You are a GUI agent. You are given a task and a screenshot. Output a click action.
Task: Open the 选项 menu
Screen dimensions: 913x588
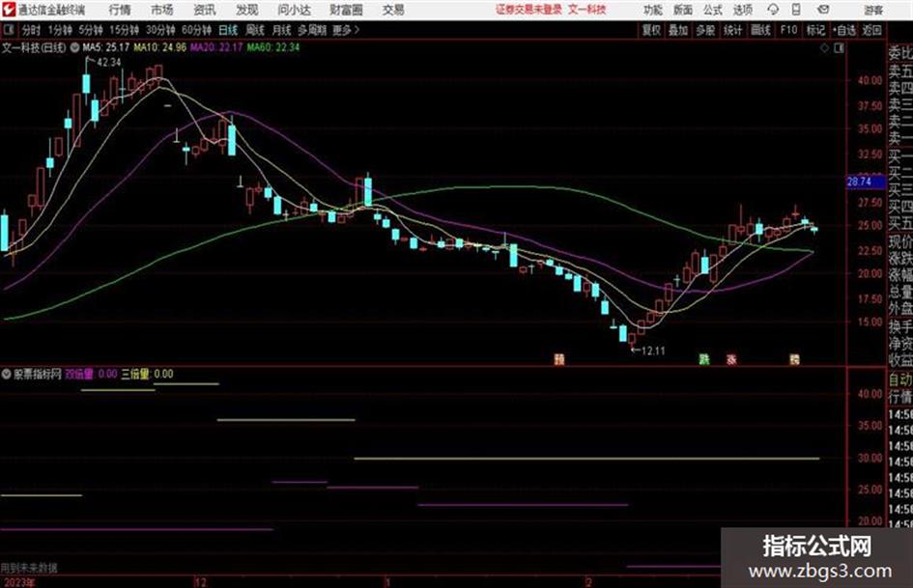click(743, 10)
